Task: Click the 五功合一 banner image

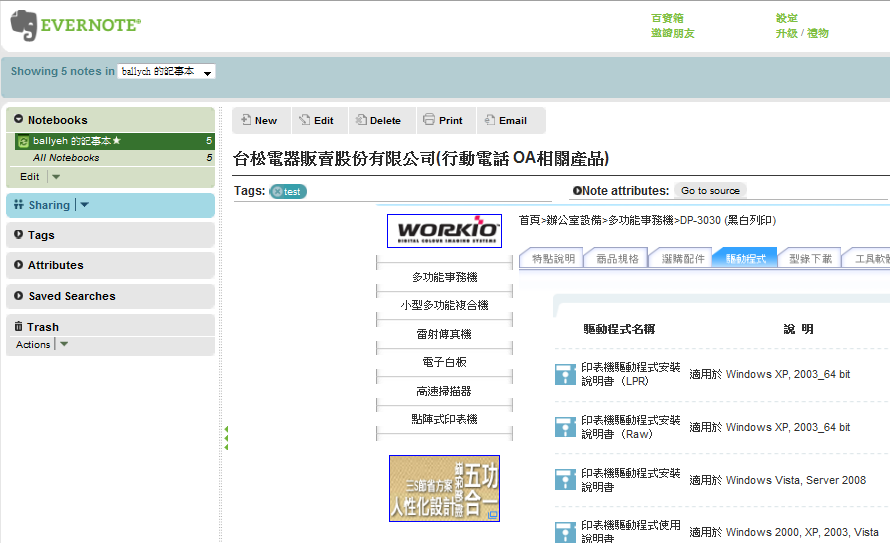Action: click(x=444, y=489)
